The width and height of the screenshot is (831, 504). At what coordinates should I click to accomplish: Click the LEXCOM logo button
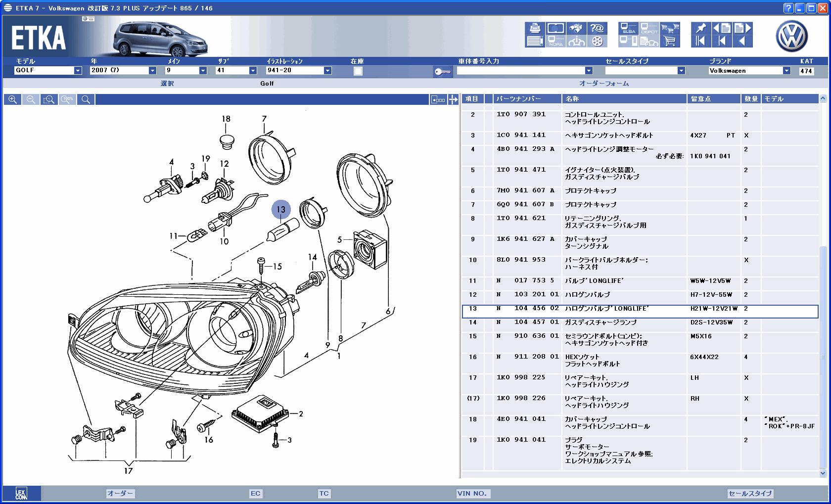pyautogui.click(x=21, y=494)
